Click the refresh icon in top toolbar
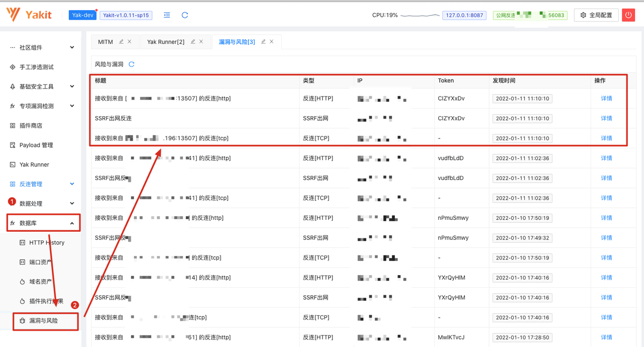 coord(185,15)
